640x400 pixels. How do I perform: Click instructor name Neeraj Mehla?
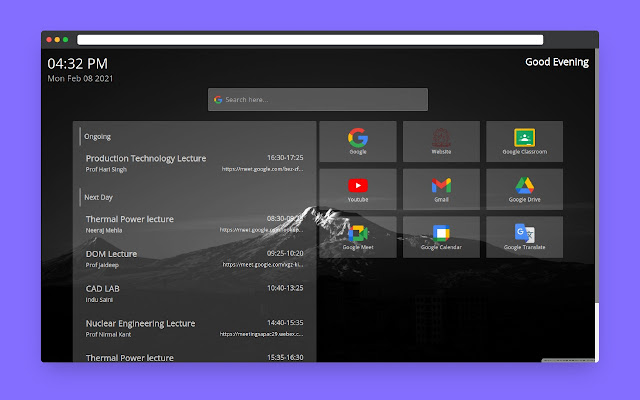104,230
